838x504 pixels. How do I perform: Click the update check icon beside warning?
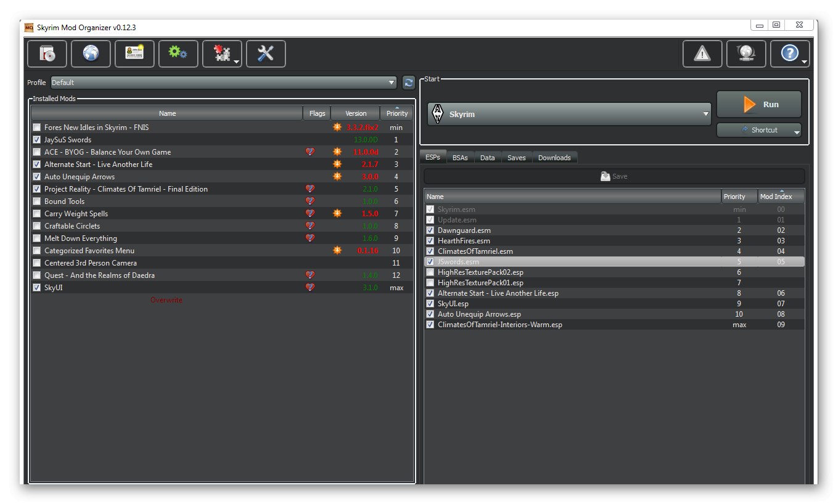[746, 54]
